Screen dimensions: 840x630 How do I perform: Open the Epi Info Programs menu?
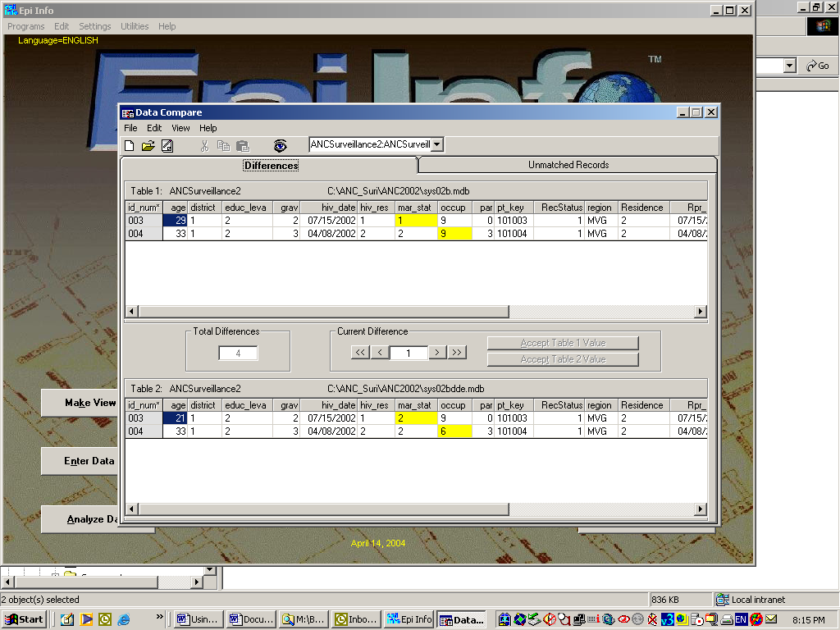click(25, 26)
